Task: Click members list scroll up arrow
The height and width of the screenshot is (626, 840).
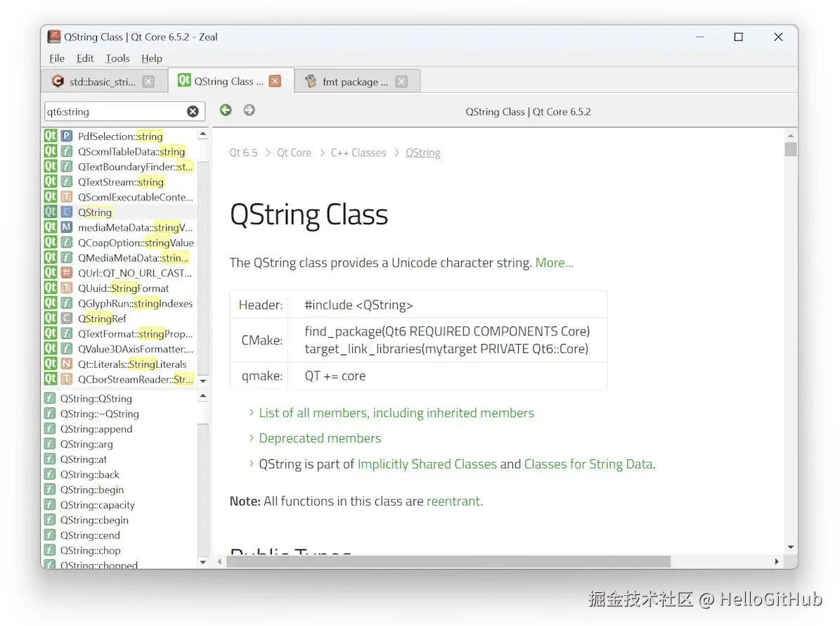Action: click(202, 397)
